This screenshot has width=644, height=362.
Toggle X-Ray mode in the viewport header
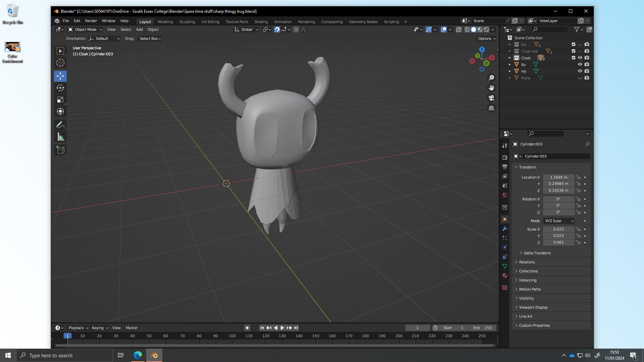459,29
